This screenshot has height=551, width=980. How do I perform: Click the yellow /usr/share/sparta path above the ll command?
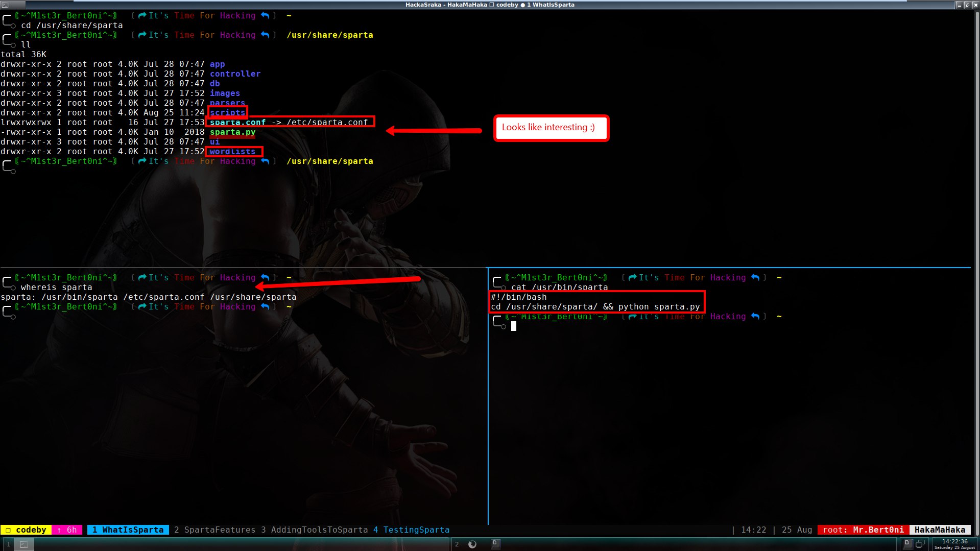coord(329,35)
